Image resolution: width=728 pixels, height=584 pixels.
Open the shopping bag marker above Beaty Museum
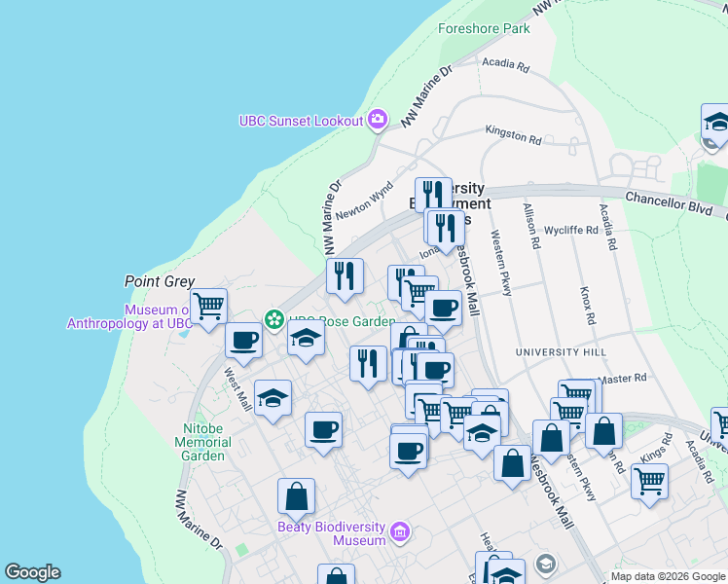pyautogui.click(x=296, y=499)
